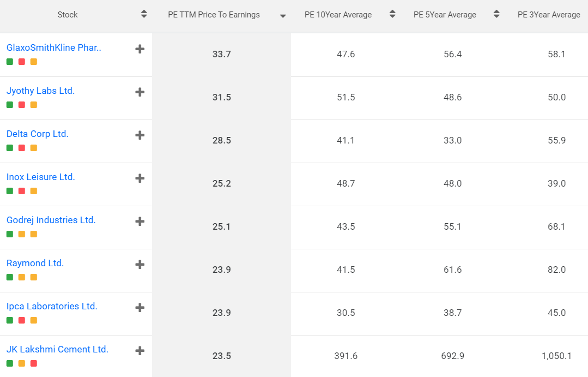Screen dimensions: 588x377
Task: Click the last orange square under Godrej Industries
Action: [x=34, y=234]
